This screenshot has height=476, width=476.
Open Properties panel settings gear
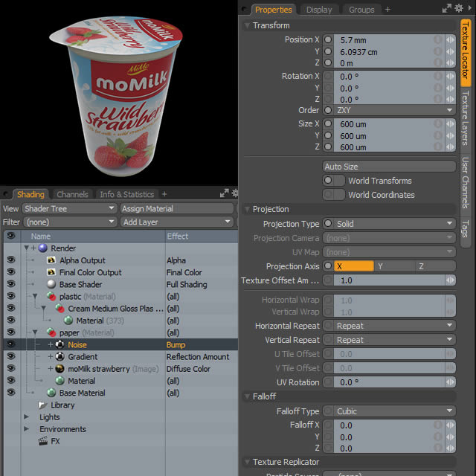(459, 8)
